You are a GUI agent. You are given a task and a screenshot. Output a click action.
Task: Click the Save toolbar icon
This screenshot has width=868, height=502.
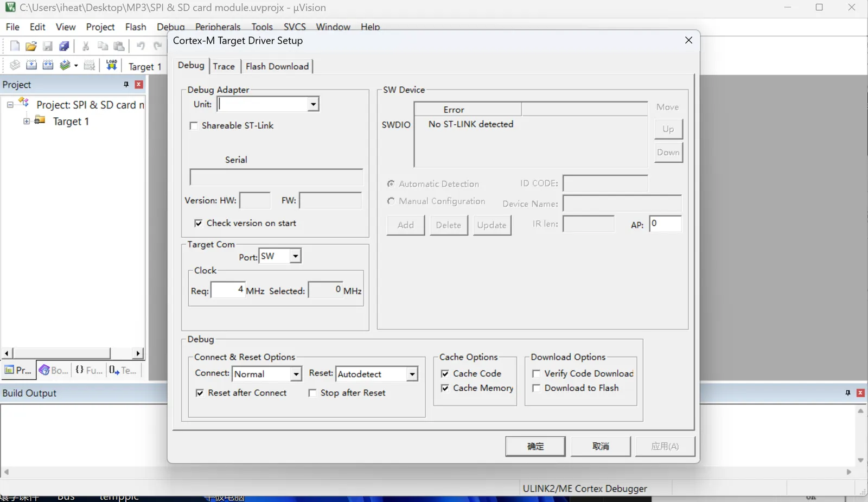(48, 46)
